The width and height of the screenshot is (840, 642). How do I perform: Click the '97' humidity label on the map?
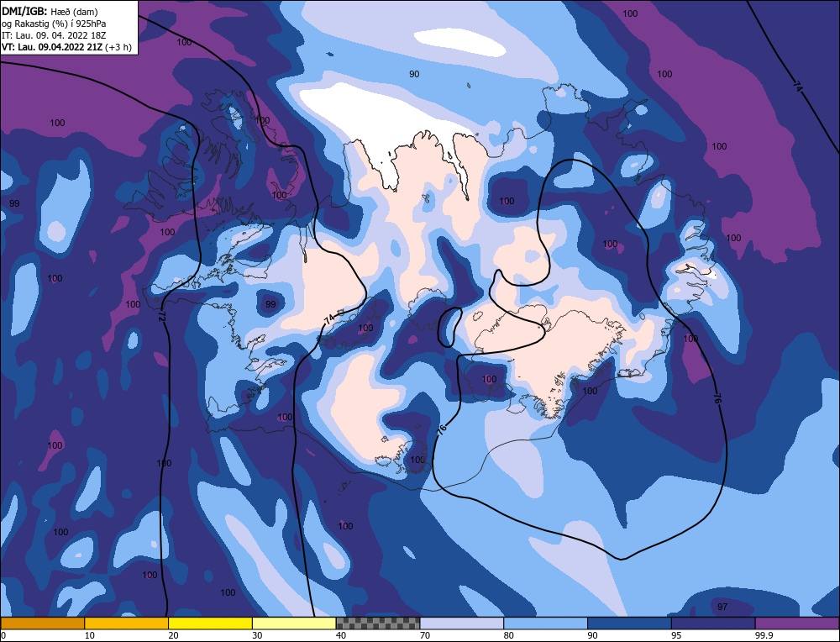(722, 607)
